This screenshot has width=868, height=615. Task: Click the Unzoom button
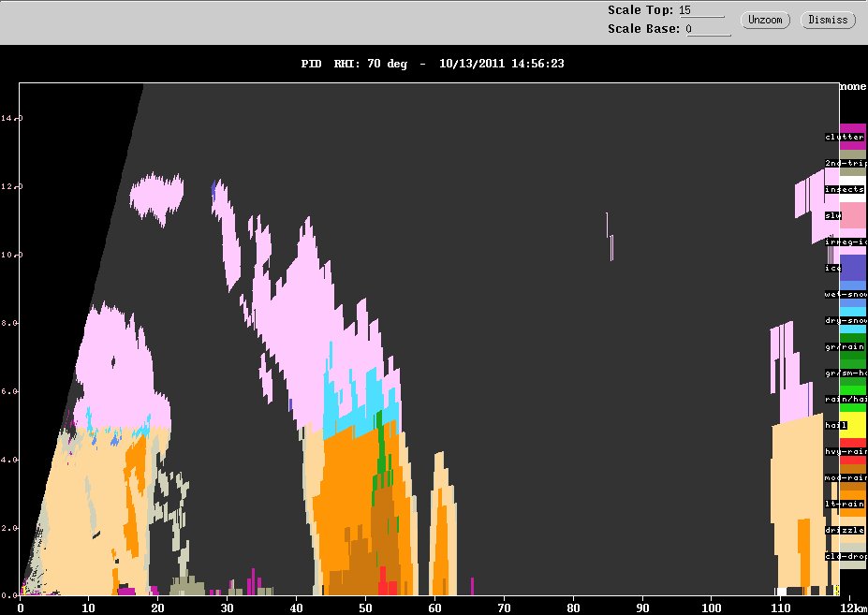[765, 20]
